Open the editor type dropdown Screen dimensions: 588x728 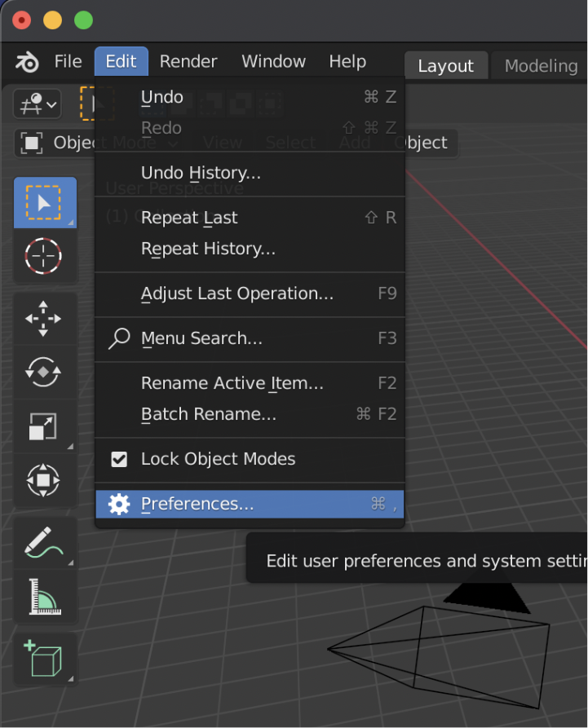(38, 104)
